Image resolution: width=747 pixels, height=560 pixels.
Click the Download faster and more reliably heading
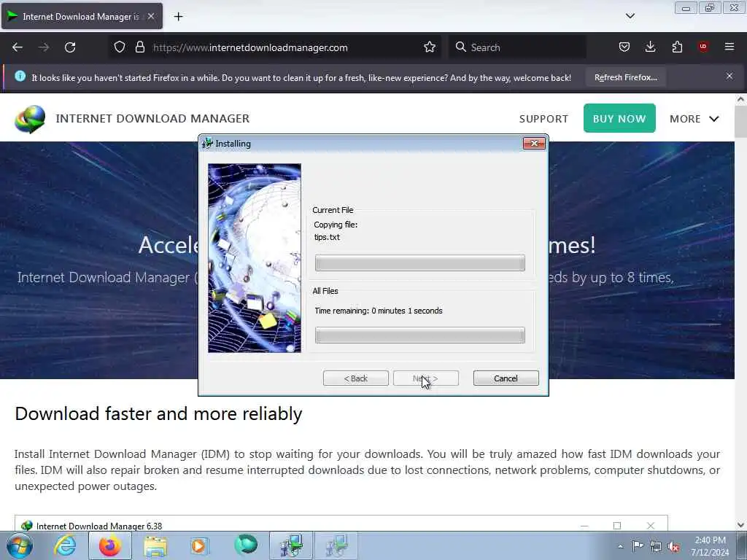pos(158,414)
